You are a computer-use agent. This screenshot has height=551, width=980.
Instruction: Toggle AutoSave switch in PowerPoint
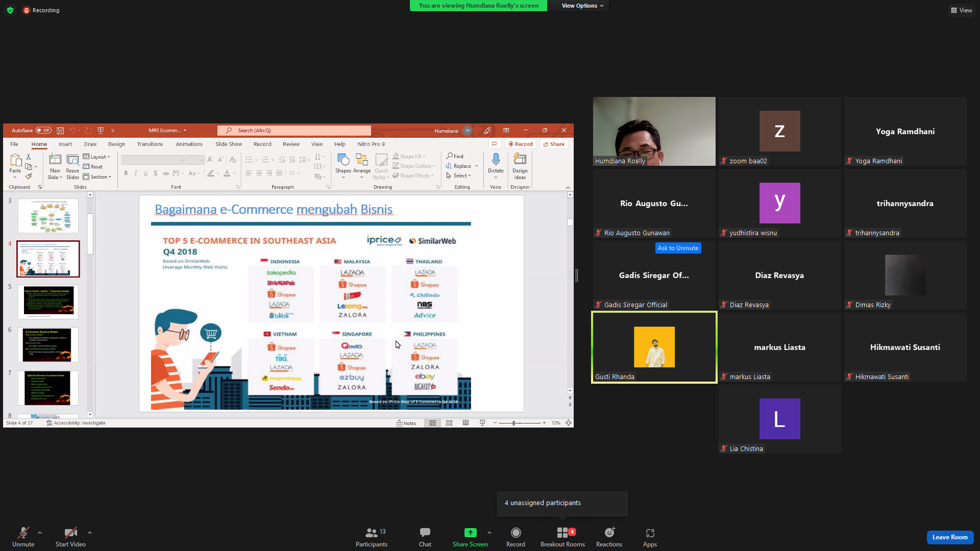pyautogui.click(x=43, y=131)
